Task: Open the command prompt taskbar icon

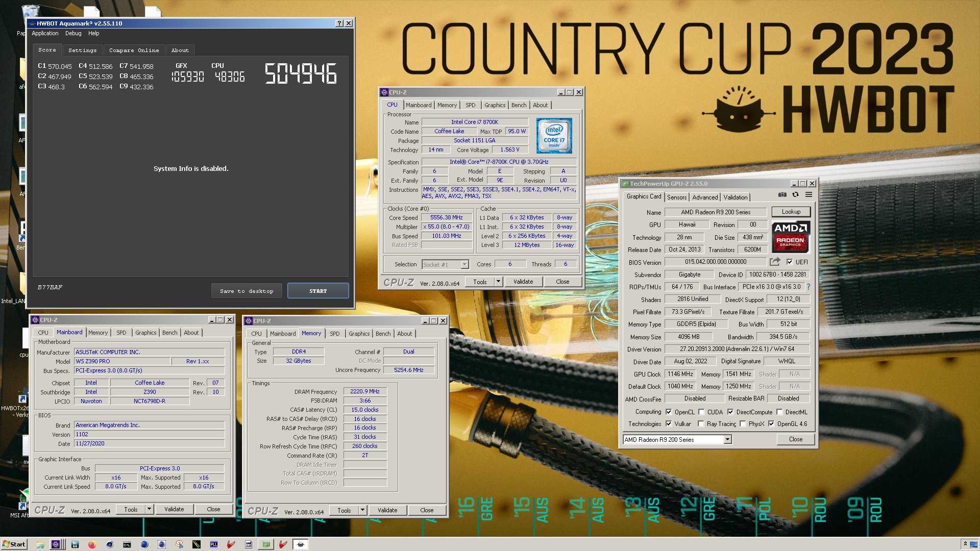Action: tap(127, 544)
